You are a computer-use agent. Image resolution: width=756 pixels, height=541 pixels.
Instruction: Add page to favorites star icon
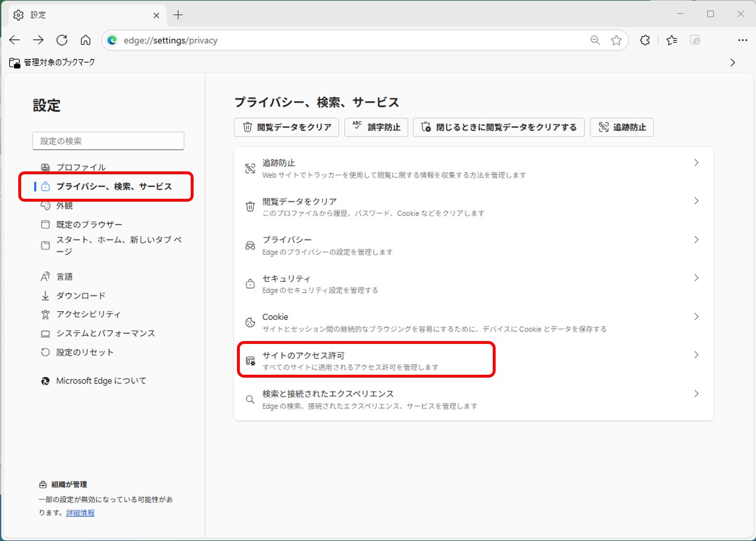tap(616, 40)
